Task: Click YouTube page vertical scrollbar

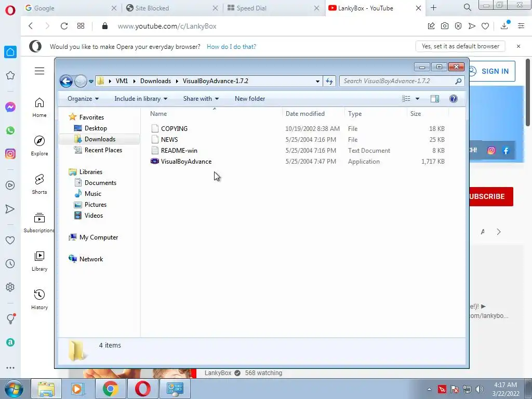Action: click(528, 92)
